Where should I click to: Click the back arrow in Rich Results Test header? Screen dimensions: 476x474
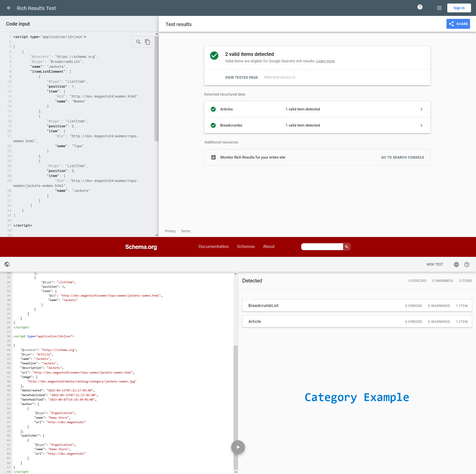9,8
